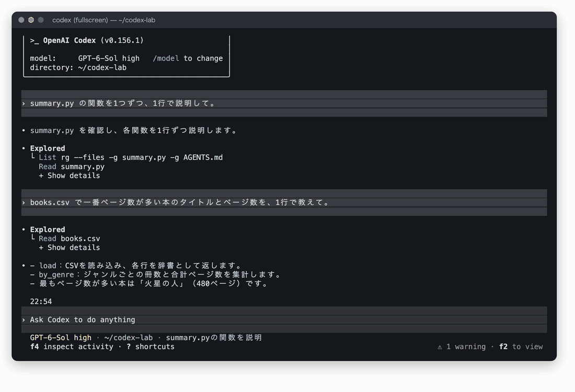Click 'f2 to view' hint
Image resolution: width=575 pixels, height=392 pixels.
pos(521,347)
